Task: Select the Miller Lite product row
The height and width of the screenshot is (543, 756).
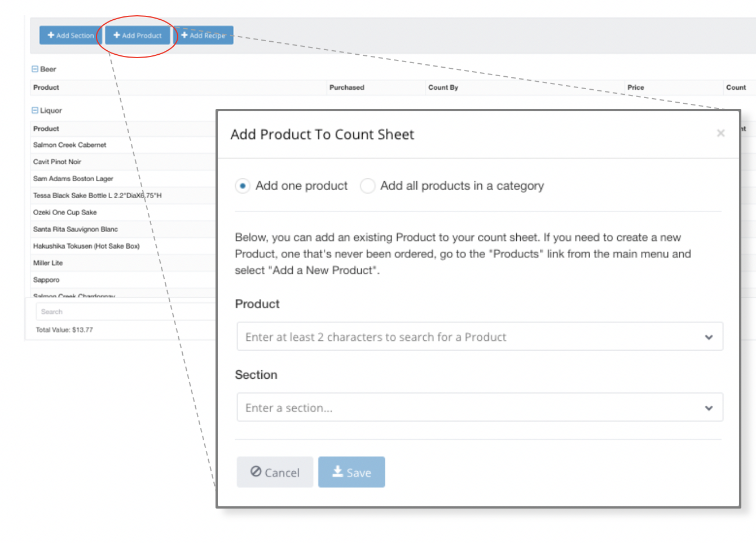Action: (x=49, y=263)
